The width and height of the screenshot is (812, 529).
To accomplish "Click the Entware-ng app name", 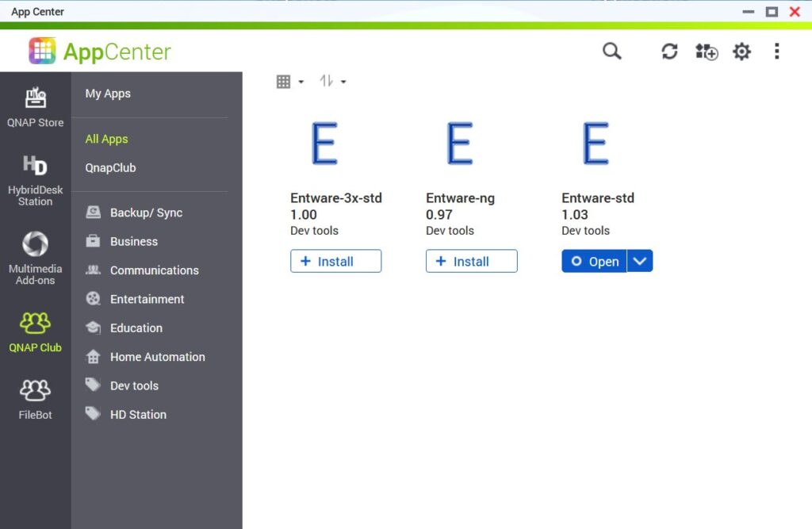I will 461,198.
